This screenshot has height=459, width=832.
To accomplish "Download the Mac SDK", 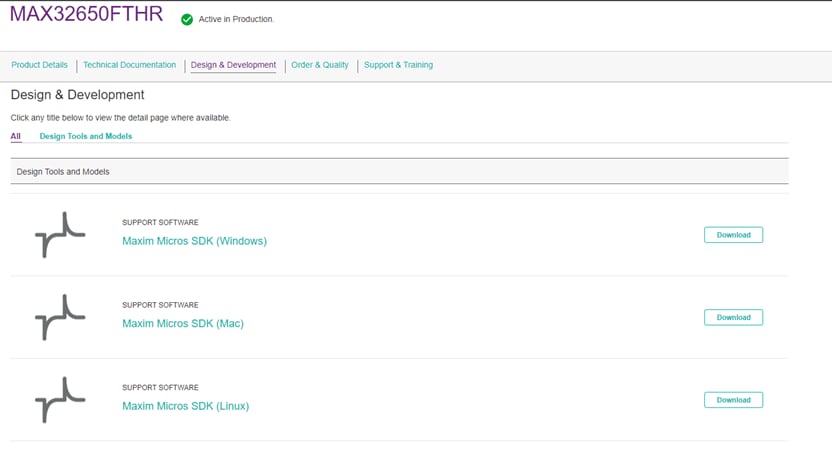I will pos(733,317).
